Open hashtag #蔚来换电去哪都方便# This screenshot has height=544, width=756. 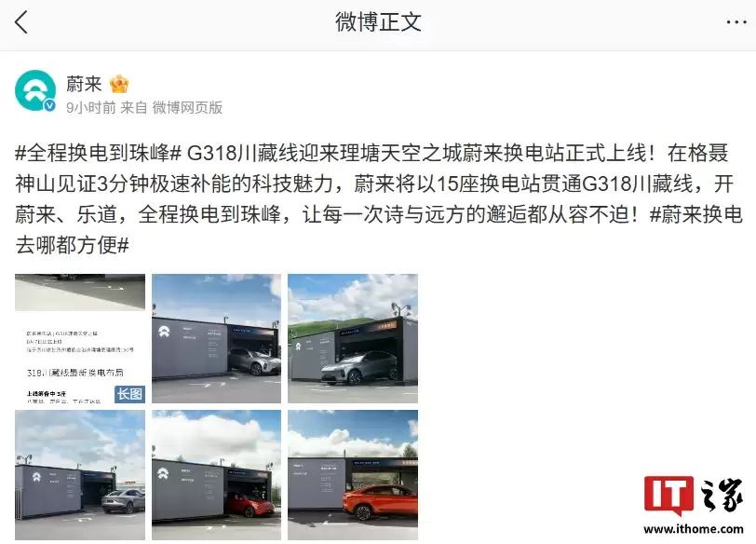pyautogui.click(x=379, y=230)
